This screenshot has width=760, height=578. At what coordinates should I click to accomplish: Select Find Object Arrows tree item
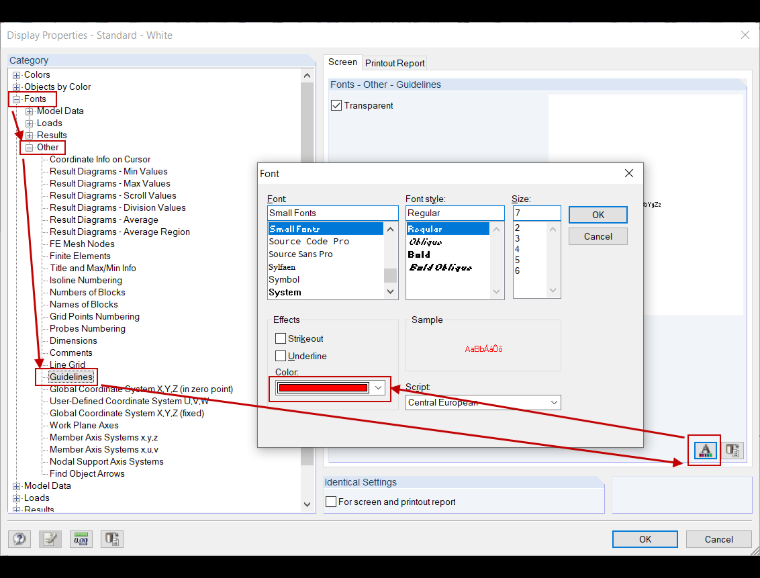(x=87, y=473)
